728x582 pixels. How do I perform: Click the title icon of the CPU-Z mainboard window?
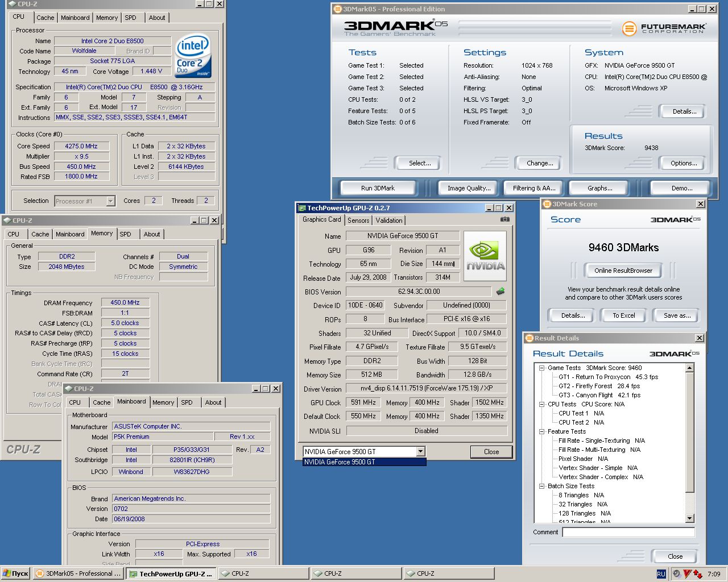tap(68, 389)
